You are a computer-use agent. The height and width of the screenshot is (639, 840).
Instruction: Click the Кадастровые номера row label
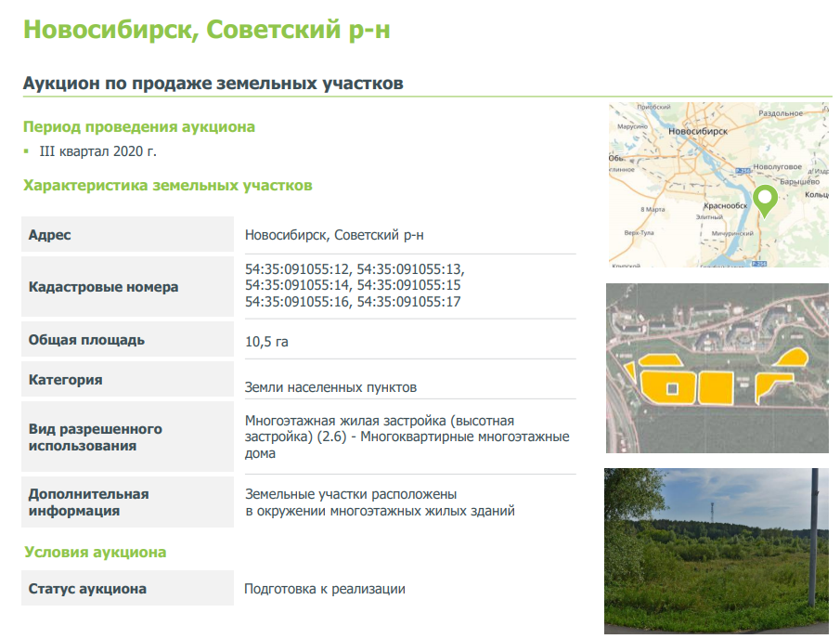click(103, 287)
